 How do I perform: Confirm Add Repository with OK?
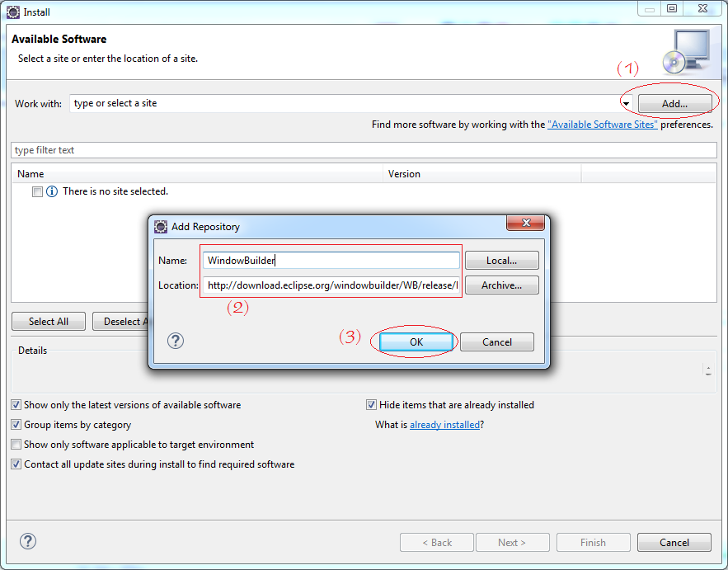tap(416, 342)
